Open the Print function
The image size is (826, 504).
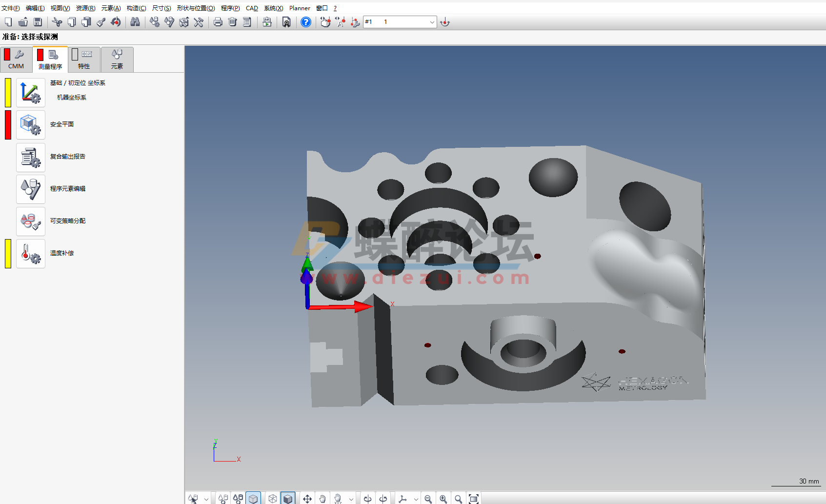(218, 22)
